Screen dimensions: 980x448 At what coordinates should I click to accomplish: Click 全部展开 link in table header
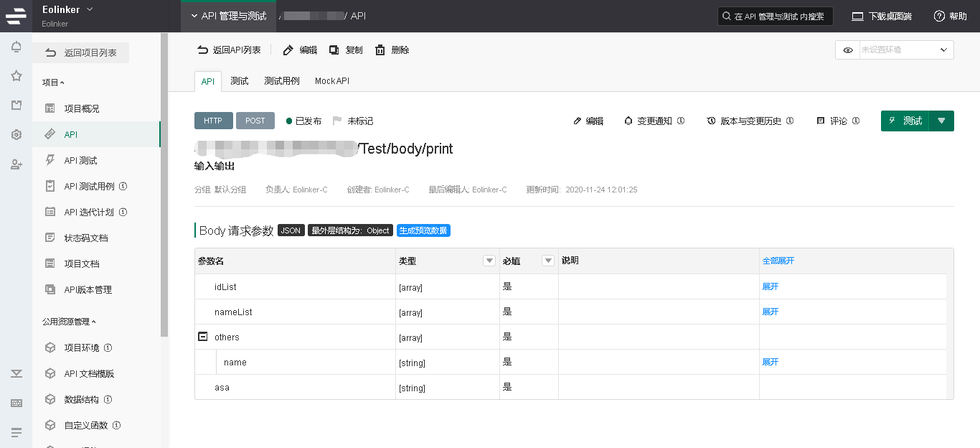[x=778, y=261]
